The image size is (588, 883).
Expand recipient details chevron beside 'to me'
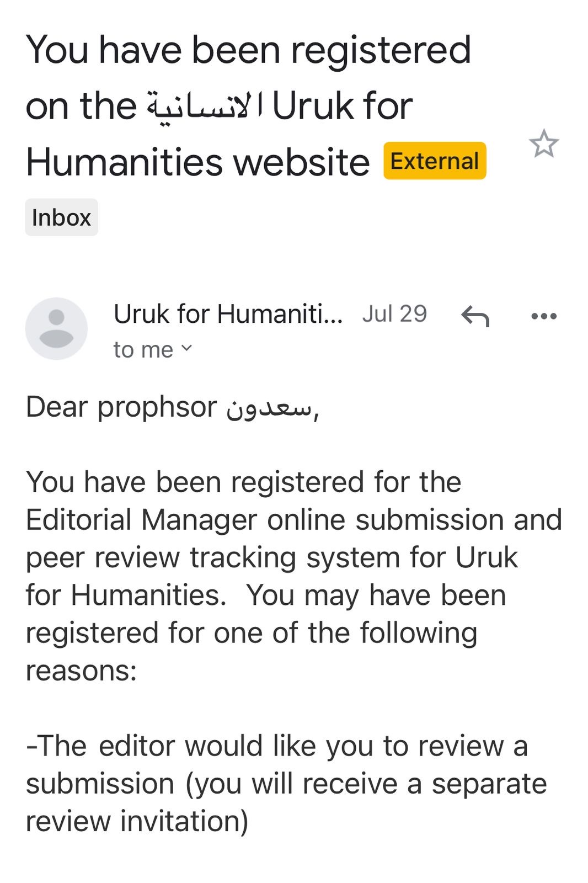pos(187,348)
